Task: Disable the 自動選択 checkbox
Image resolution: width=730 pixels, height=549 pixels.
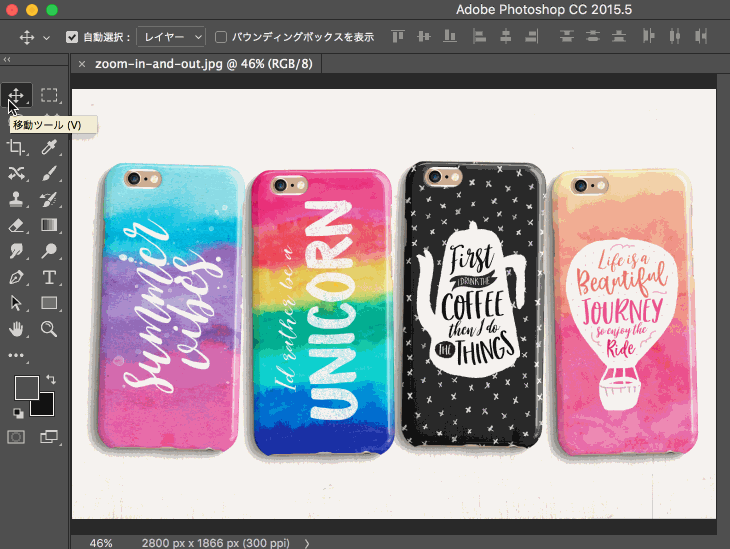Action: coord(72,37)
